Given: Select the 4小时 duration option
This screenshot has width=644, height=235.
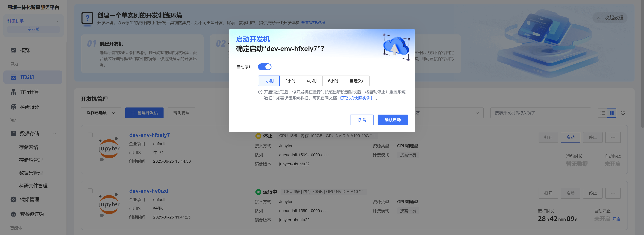Looking at the screenshot, I should 312,81.
